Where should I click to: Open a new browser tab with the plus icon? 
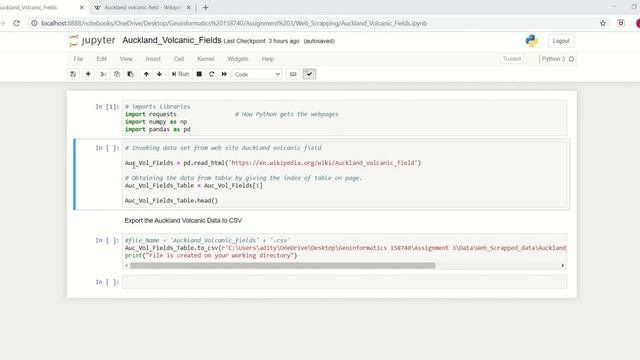206,7
